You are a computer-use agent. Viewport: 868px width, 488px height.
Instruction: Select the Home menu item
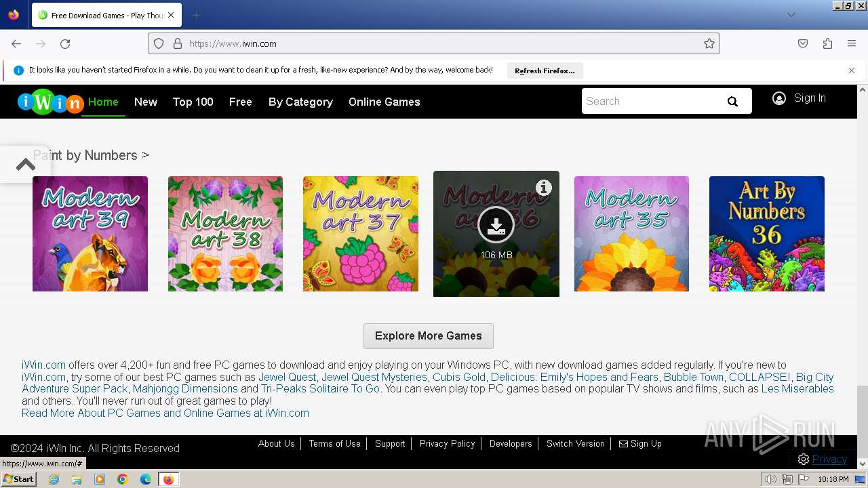(x=103, y=102)
